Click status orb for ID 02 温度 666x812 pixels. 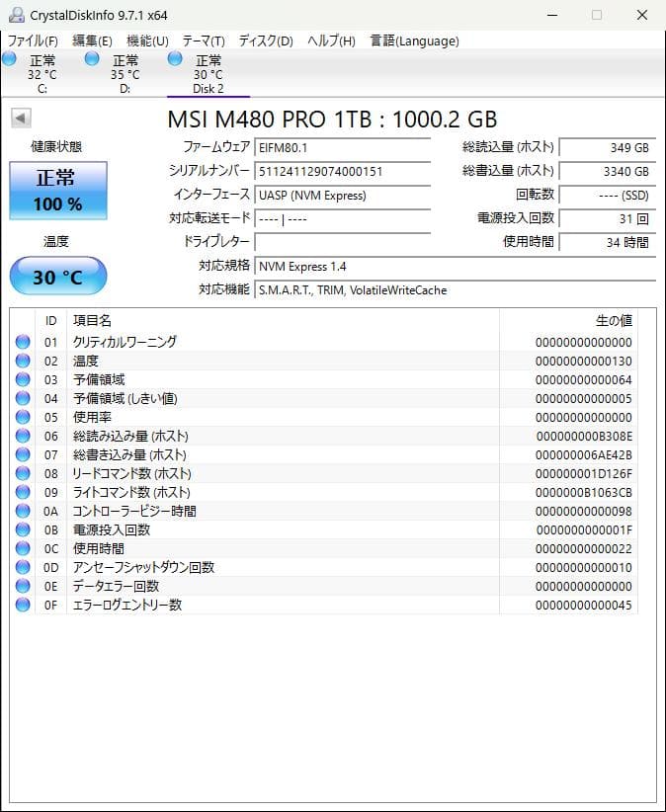click(23, 361)
